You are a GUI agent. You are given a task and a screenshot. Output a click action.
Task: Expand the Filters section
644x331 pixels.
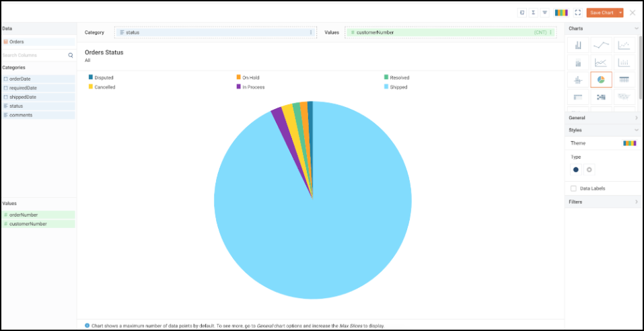pyautogui.click(x=636, y=202)
